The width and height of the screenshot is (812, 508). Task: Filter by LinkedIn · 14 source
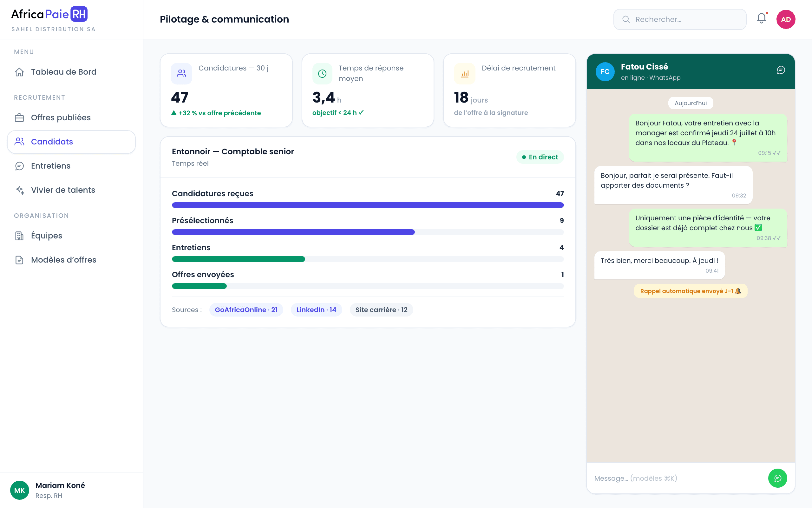click(316, 310)
